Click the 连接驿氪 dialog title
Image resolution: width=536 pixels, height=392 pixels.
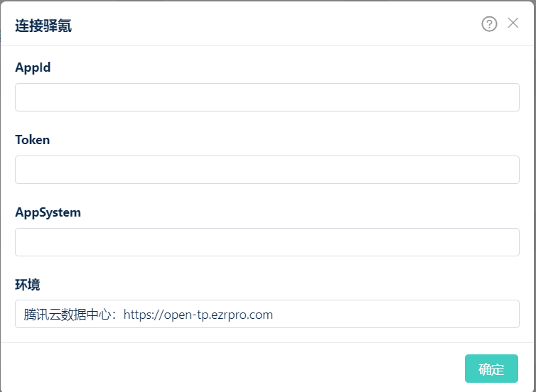(x=43, y=26)
